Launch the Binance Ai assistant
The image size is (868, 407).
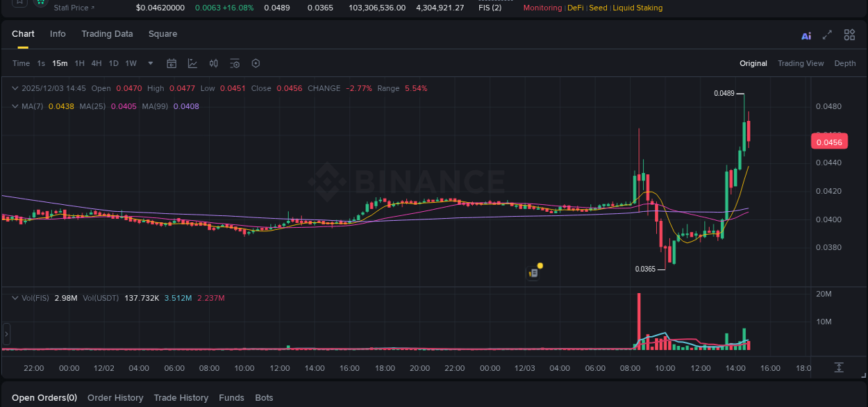pyautogui.click(x=806, y=35)
